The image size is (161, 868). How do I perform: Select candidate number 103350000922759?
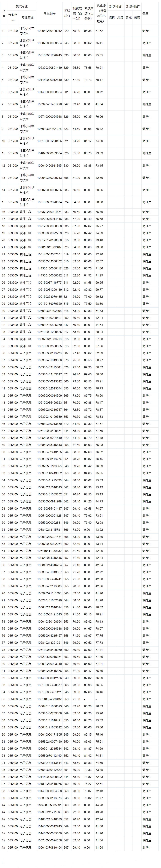[49, 233]
